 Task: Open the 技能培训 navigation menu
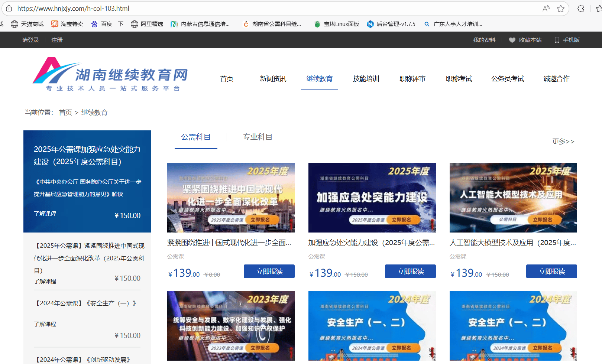tap(366, 79)
